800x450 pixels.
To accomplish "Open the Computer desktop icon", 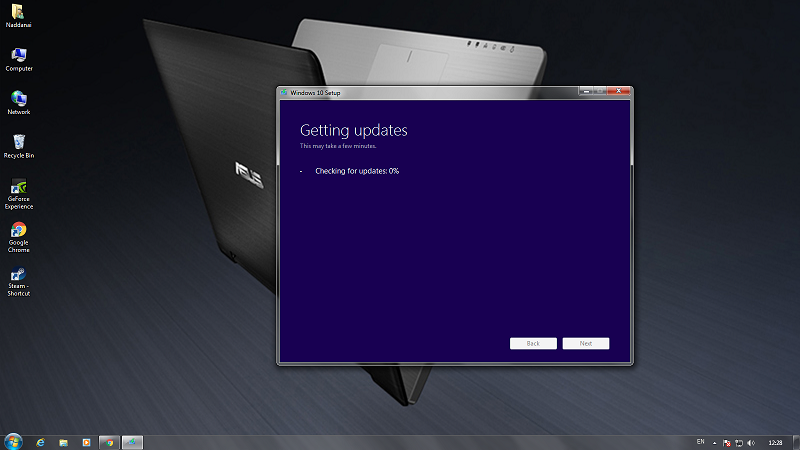I will [x=19, y=59].
